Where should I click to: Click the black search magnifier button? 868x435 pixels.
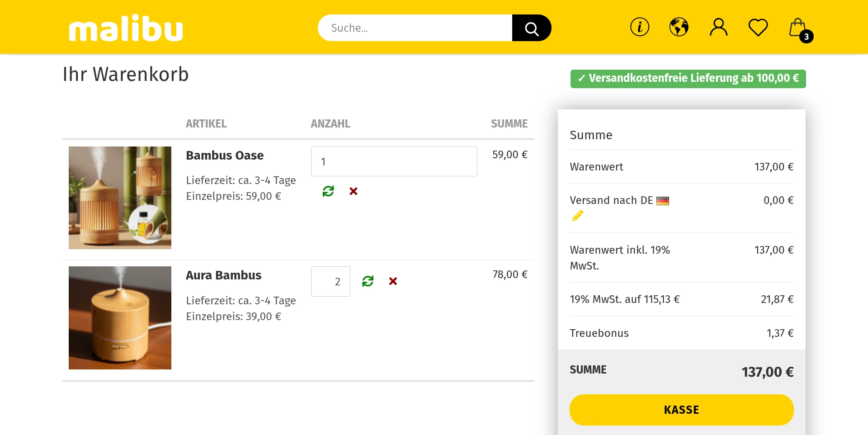(532, 28)
